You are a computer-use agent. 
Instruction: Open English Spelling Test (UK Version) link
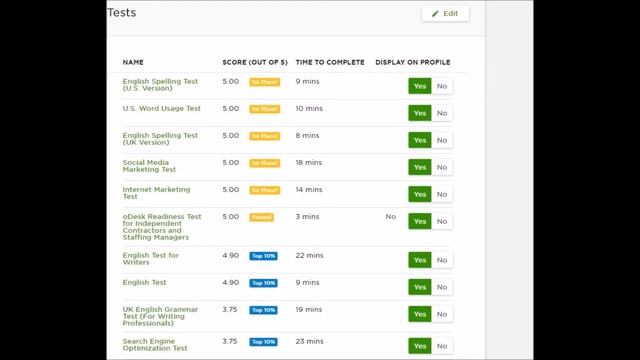[x=160, y=139]
